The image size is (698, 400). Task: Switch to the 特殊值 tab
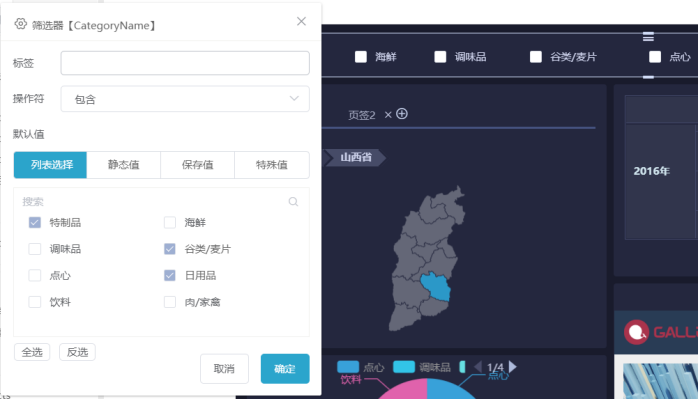pyautogui.click(x=272, y=165)
